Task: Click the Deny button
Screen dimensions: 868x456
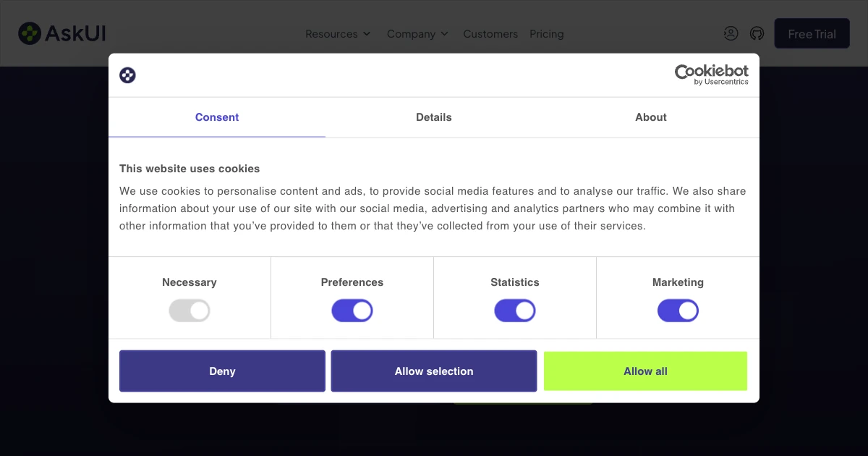Action: click(x=222, y=371)
